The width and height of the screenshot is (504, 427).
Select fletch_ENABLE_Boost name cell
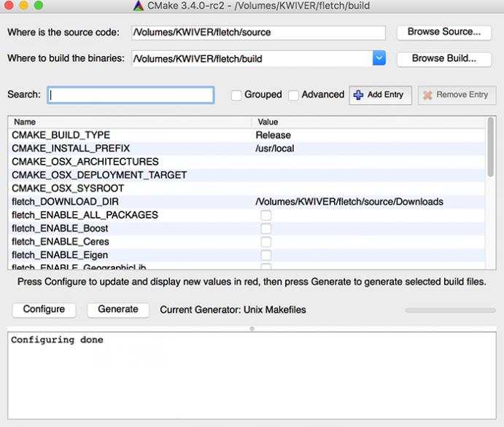tap(60, 229)
